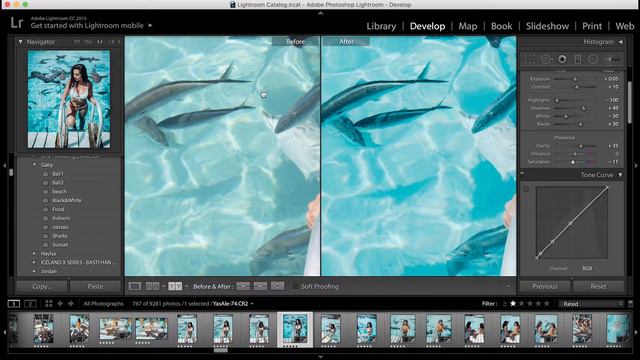Viewport: 640px width, 360px height.
Task: Expand the Jordan collection set
Action: [x=34, y=271]
